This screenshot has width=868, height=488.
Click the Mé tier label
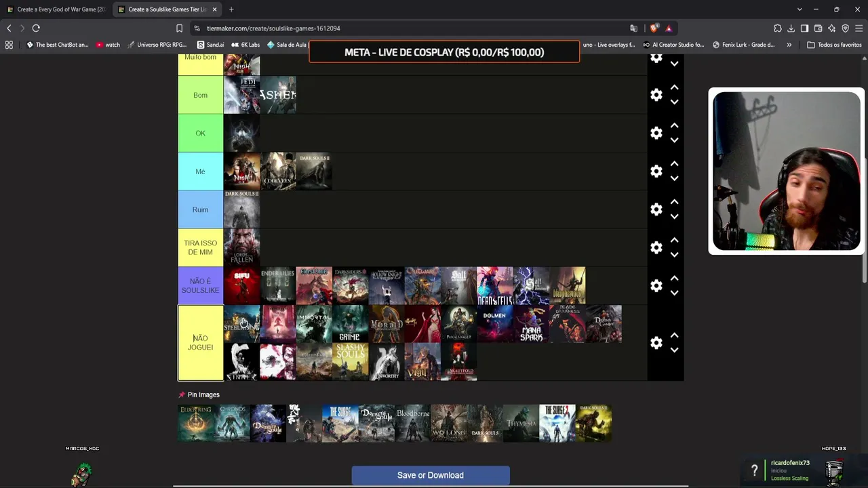click(x=200, y=171)
